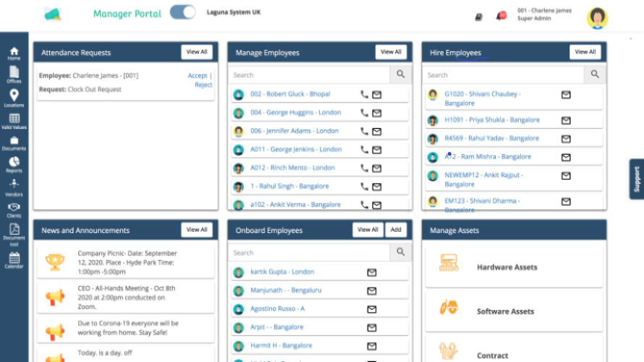Screen dimensions: 644x362
Task: Email H1091 - Priya Shukla
Action: (x=566, y=120)
